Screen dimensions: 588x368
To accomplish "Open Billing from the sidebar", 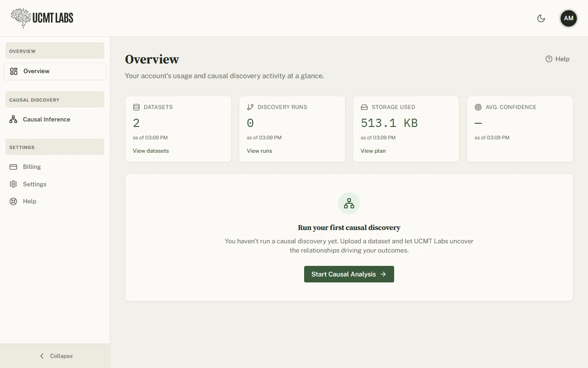I will 55,167.
